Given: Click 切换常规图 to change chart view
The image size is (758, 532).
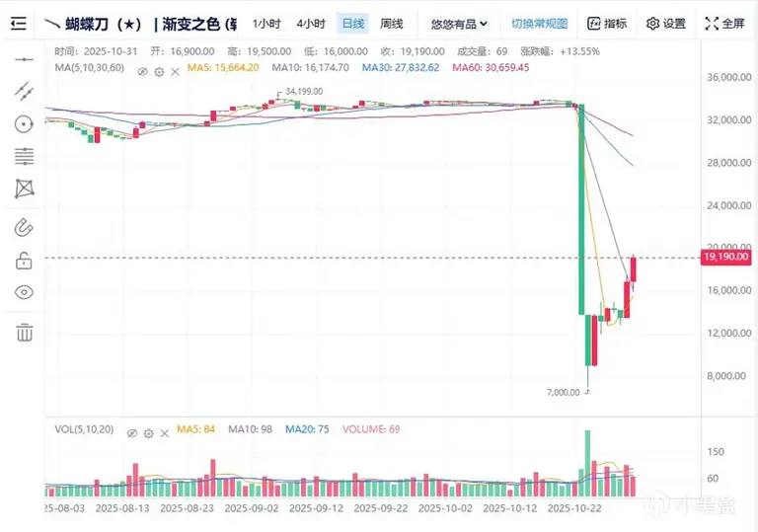Looking at the screenshot, I should coord(540,24).
